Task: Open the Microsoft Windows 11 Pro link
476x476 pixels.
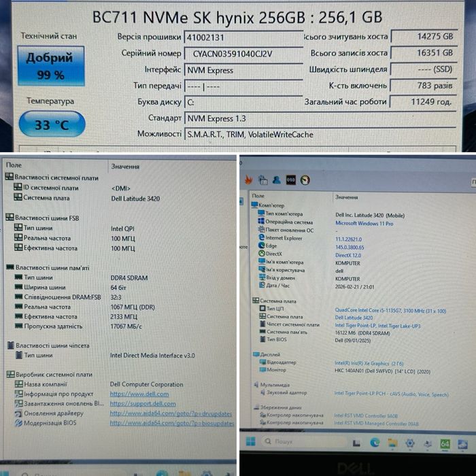Action: 364,224
